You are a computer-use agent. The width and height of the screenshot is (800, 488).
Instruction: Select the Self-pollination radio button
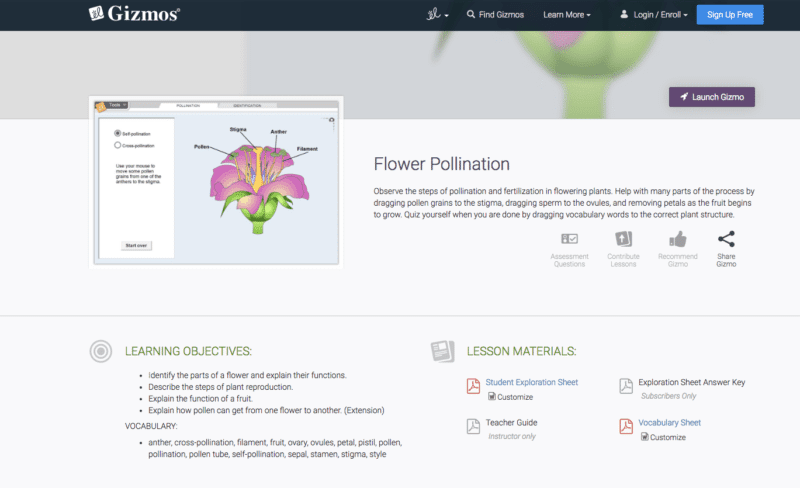pos(117,133)
